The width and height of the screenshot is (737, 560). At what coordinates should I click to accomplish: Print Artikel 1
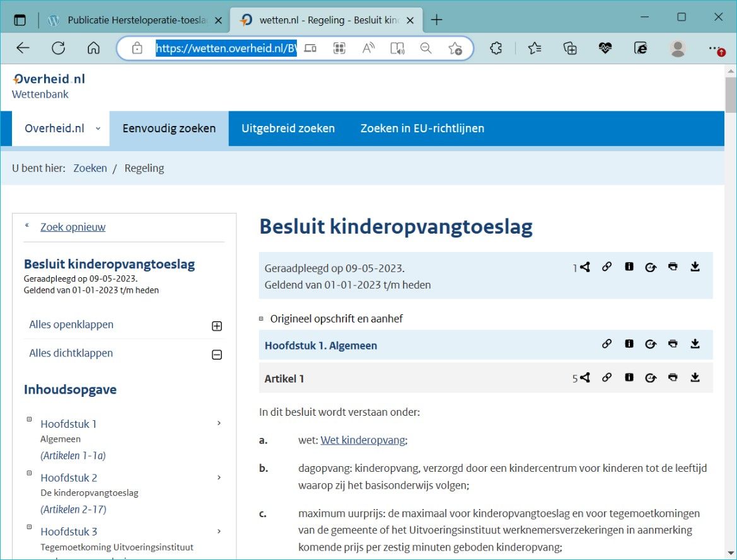coord(673,377)
